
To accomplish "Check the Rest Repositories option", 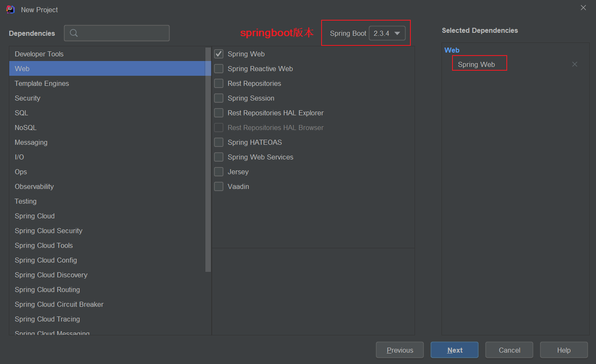I will pyautogui.click(x=219, y=83).
